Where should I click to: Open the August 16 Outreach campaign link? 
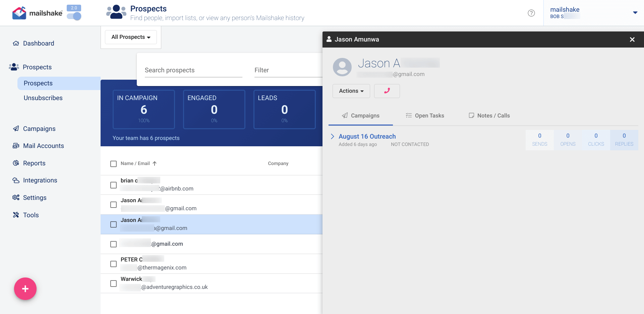[x=367, y=136]
